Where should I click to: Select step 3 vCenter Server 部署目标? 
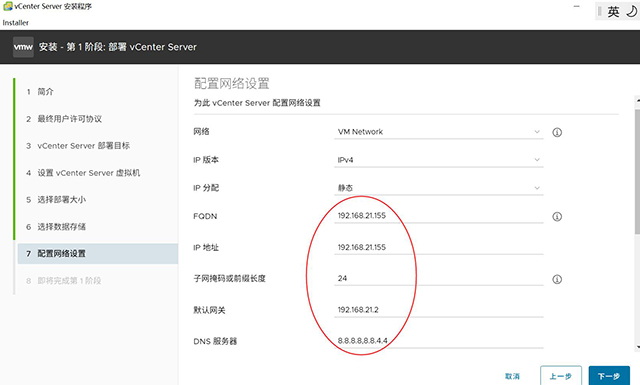click(x=78, y=146)
